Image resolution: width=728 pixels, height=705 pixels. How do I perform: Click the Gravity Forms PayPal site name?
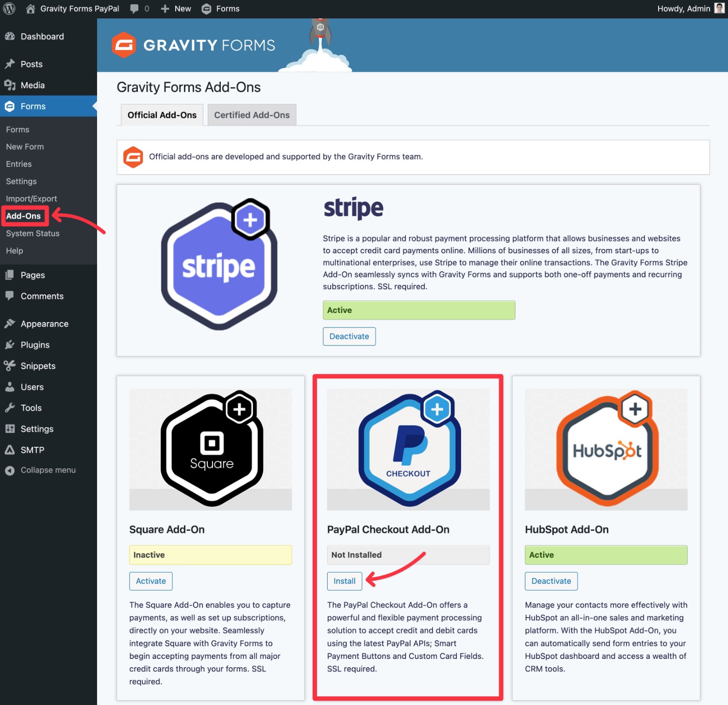click(x=80, y=9)
